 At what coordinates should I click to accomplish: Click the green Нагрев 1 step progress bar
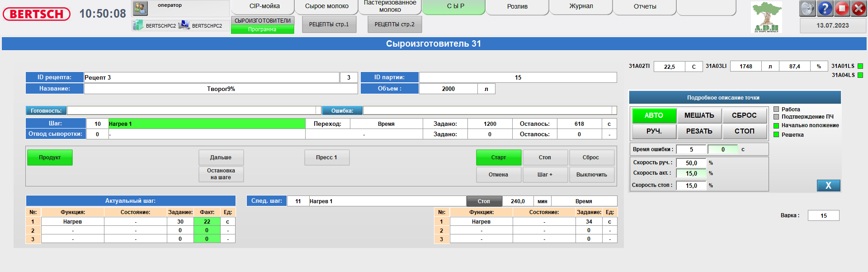tap(207, 124)
